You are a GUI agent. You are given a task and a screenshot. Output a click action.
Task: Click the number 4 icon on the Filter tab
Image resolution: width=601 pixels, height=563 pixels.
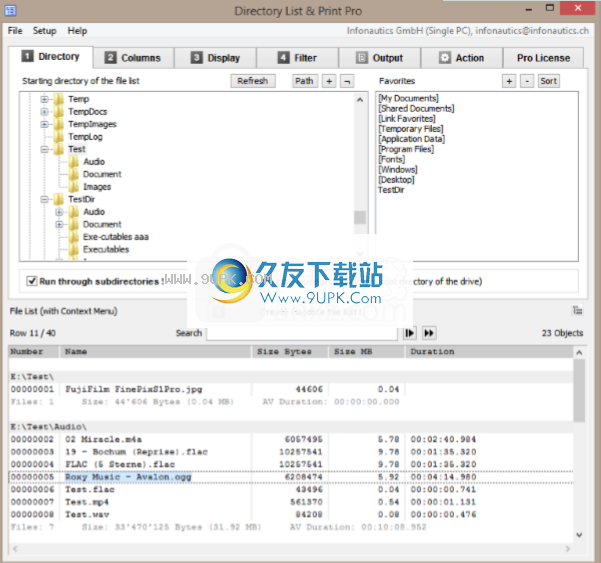[283, 58]
